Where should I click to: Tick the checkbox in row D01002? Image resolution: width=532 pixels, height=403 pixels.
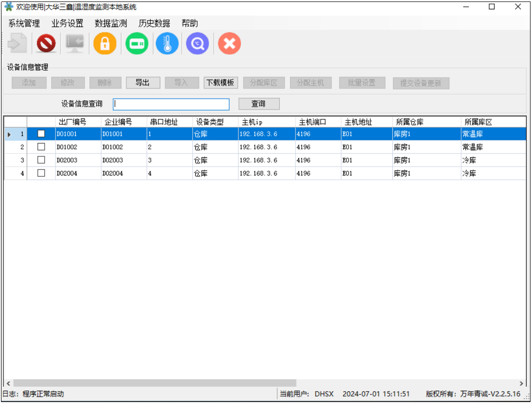pyautogui.click(x=41, y=147)
